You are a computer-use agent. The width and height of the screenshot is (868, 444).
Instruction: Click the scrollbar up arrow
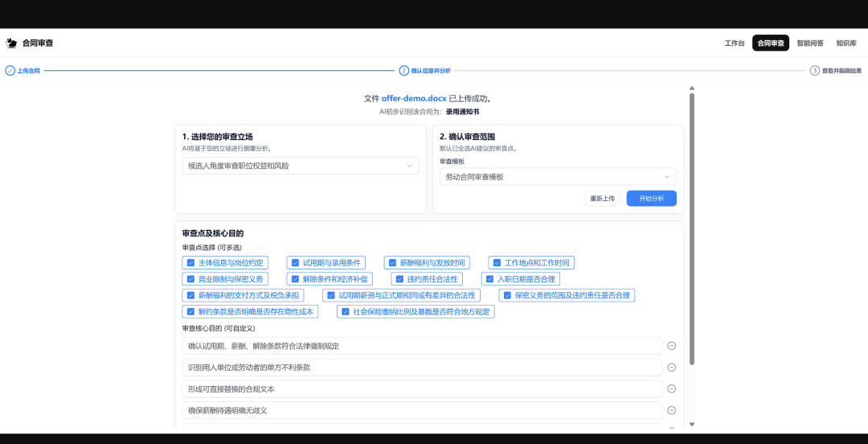pos(691,88)
